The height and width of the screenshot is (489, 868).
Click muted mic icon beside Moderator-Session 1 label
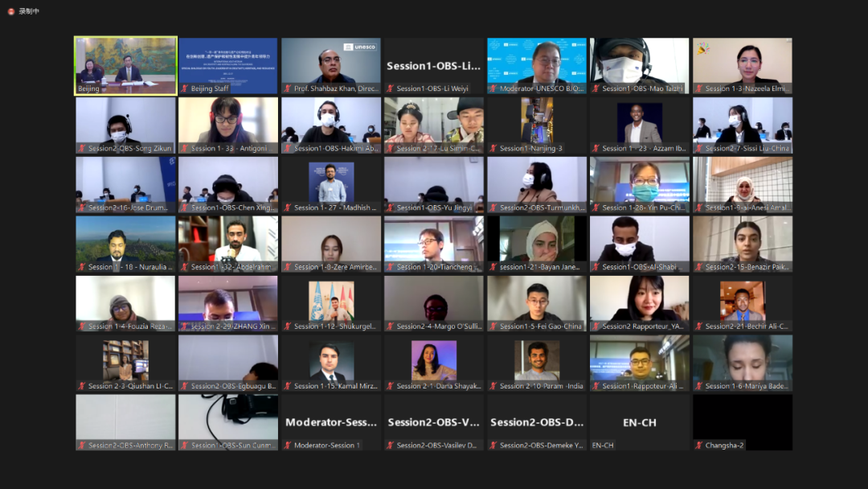point(288,445)
